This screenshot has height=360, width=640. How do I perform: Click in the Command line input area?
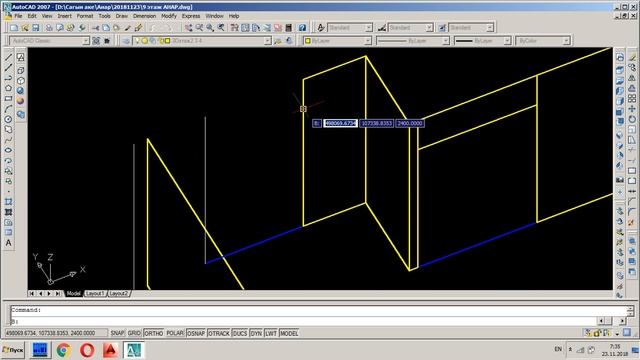point(304,322)
